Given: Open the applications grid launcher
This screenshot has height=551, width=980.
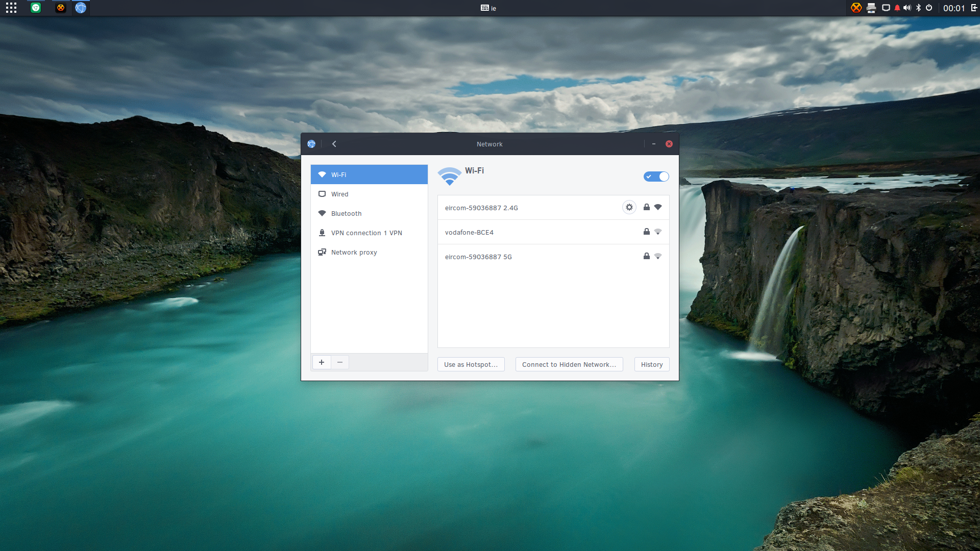Looking at the screenshot, I should (x=11, y=8).
